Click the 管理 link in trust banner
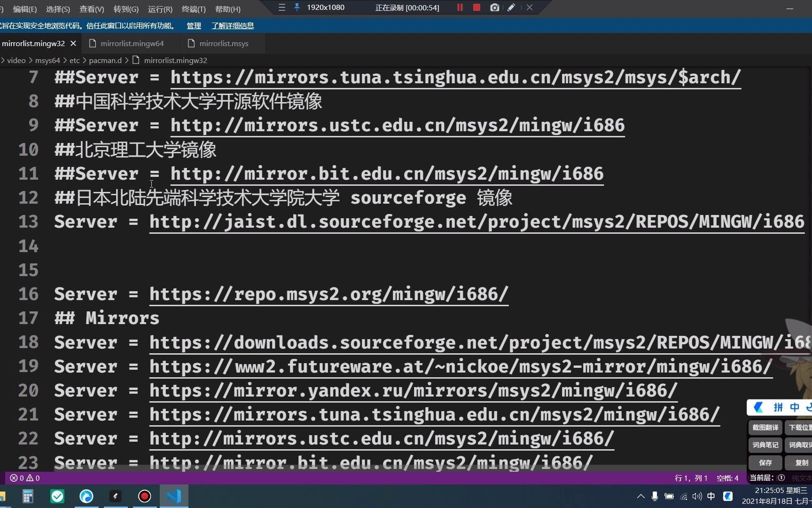Screen dimensions: 812x508 click(x=194, y=26)
